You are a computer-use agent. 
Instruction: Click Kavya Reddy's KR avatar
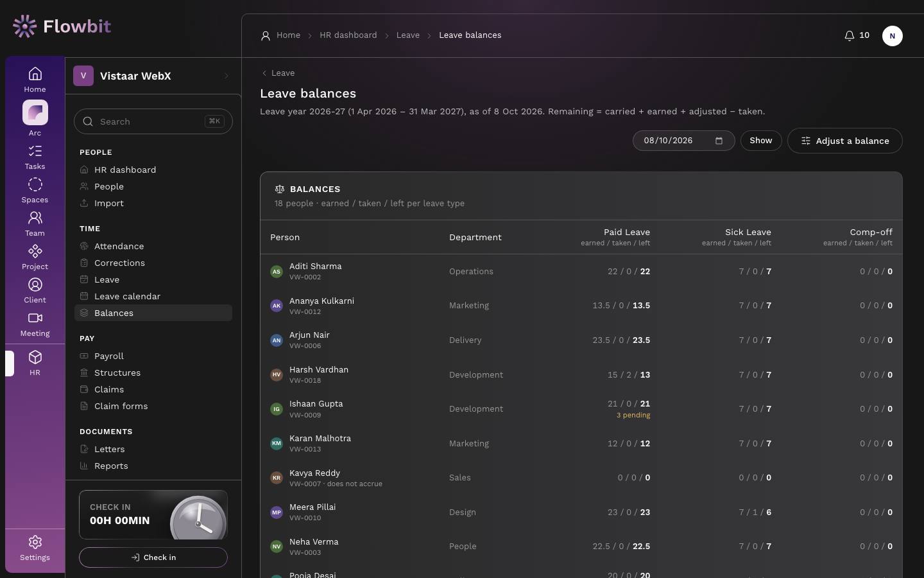277,478
